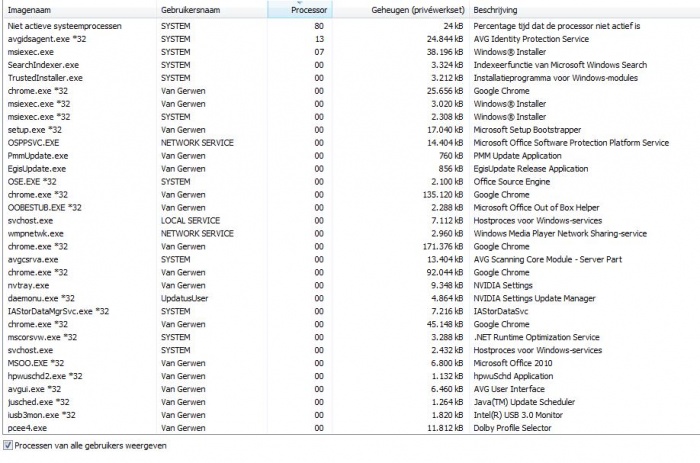Click '.NET Runtime Optimization Service' description
This screenshot has height=463, width=700.
536,337
